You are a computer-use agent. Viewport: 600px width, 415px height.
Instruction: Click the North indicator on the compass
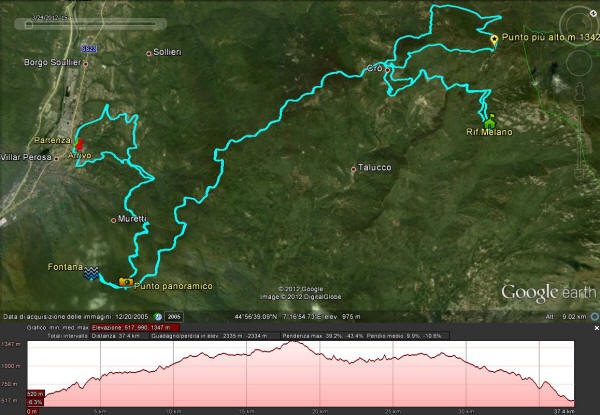pos(593,13)
